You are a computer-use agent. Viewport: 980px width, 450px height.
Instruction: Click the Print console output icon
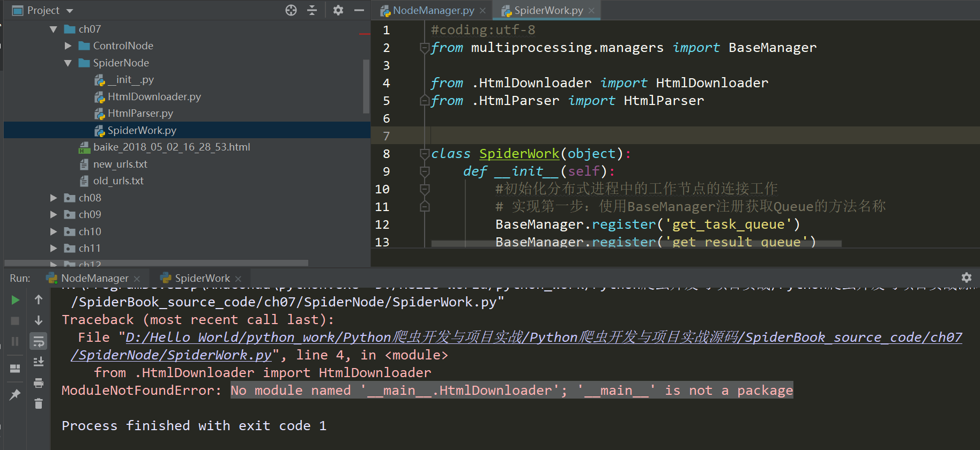pyautogui.click(x=39, y=383)
